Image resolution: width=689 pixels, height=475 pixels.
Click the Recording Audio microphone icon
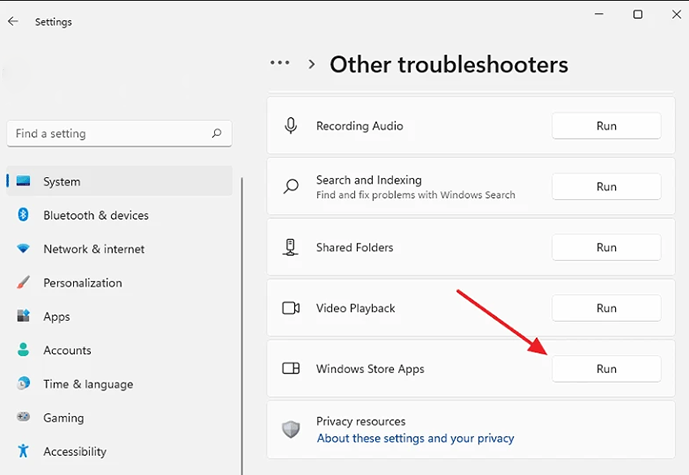tap(290, 126)
